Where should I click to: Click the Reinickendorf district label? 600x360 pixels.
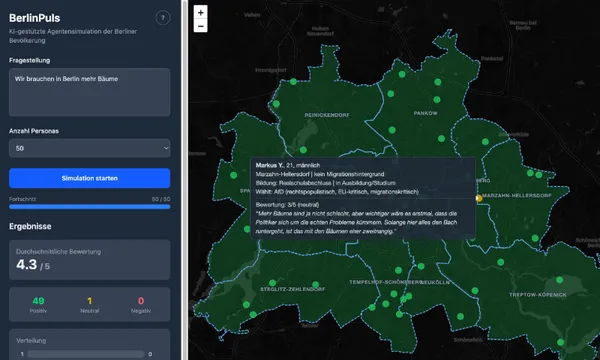(327, 115)
